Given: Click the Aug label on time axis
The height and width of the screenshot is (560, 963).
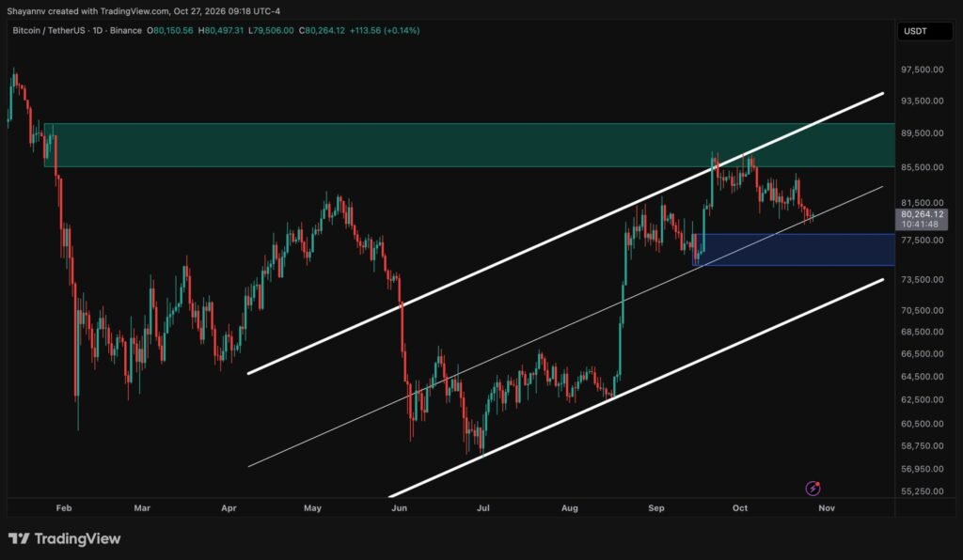Looking at the screenshot, I should coord(569,508).
